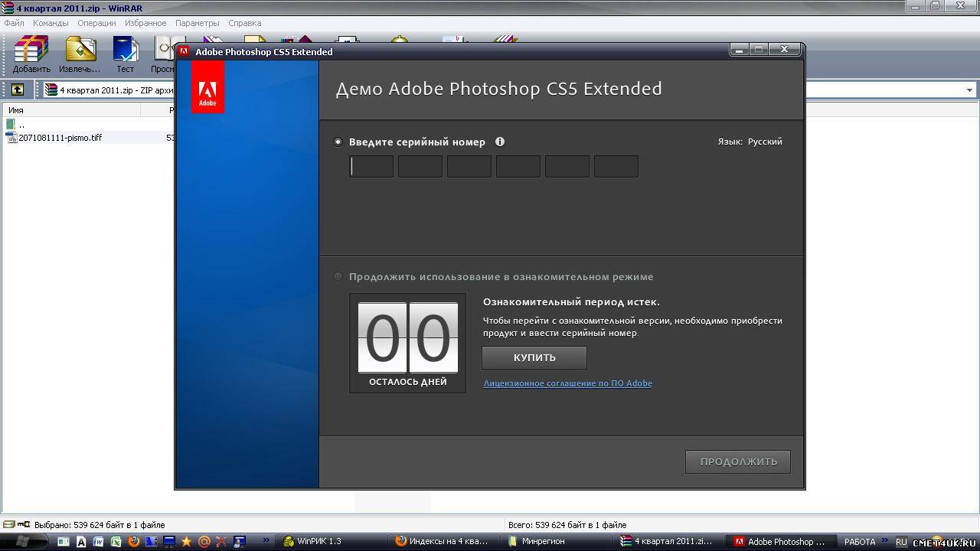Click the Имя column header in WinRAR
The width and height of the screenshot is (980, 551).
pos(70,110)
